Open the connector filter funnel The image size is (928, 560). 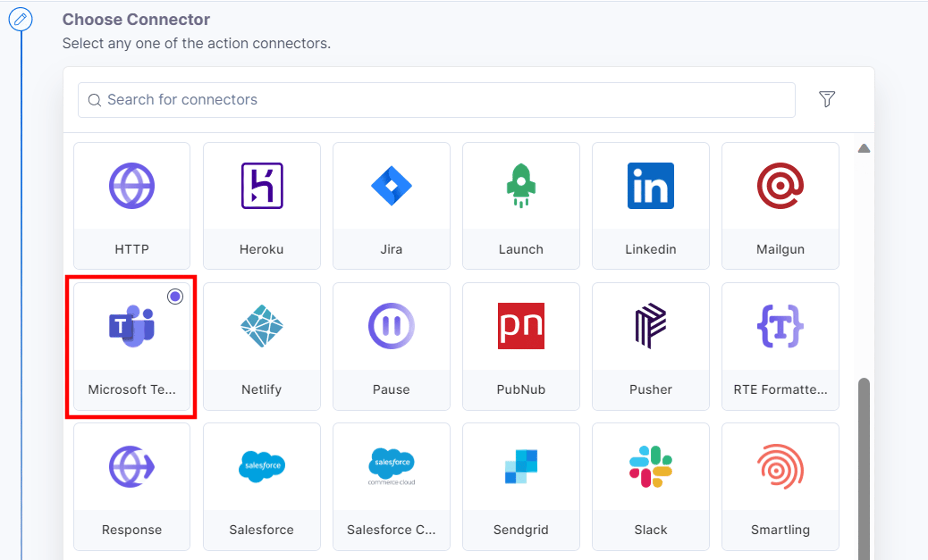827,99
